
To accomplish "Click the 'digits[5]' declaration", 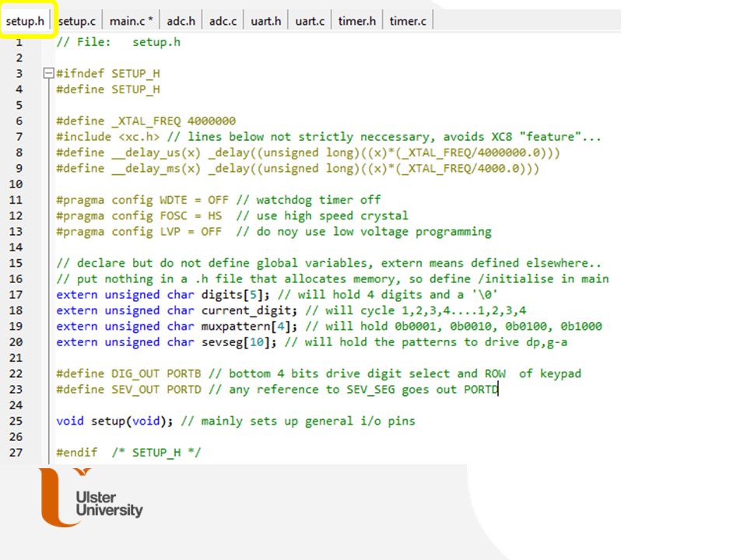I will click(x=163, y=295).
